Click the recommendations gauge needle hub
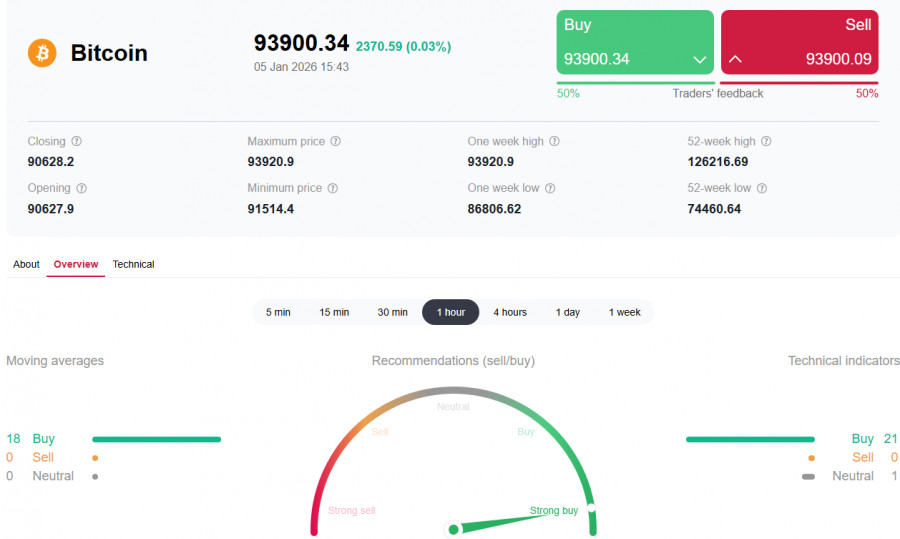Image resolution: width=900 pixels, height=539 pixels. (453, 529)
